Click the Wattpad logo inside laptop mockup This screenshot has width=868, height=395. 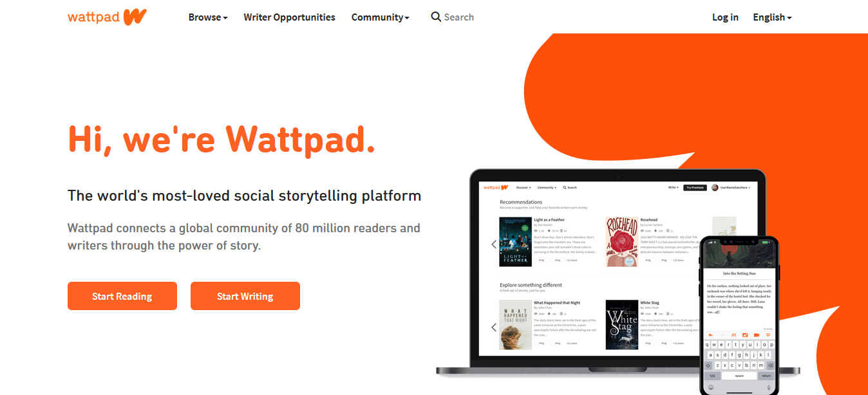tap(496, 187)
